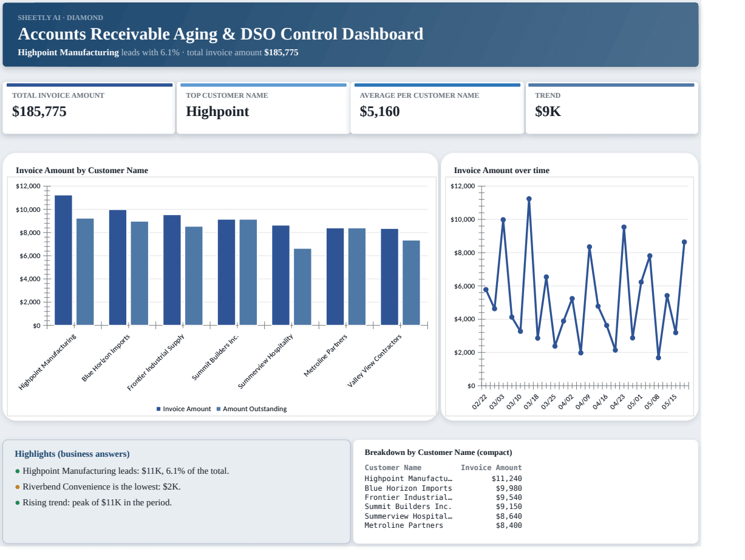This screenshot has height=560, width=745.
Task: Select Blue Horizon Imports Invoice Amount bar
Action: click(118, 267)
